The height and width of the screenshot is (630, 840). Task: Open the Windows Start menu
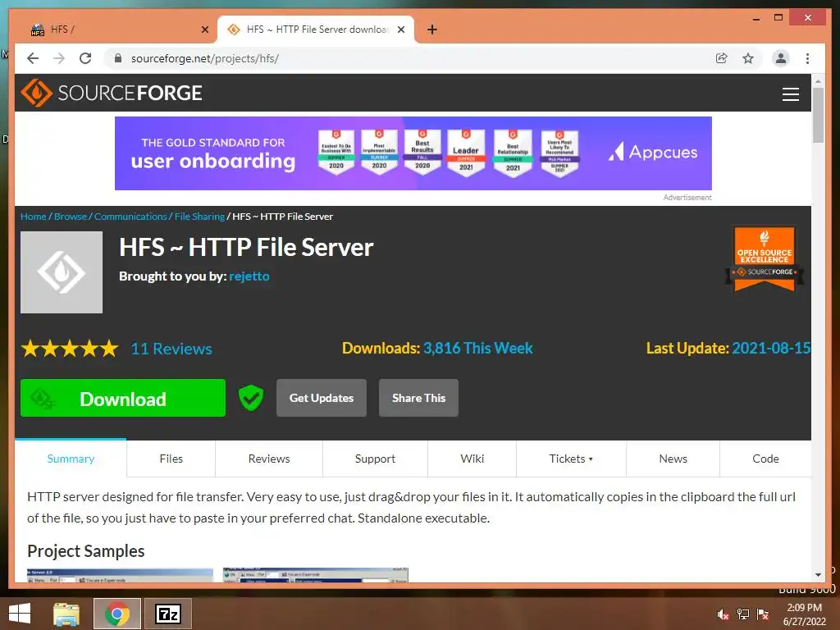point(20,614)
